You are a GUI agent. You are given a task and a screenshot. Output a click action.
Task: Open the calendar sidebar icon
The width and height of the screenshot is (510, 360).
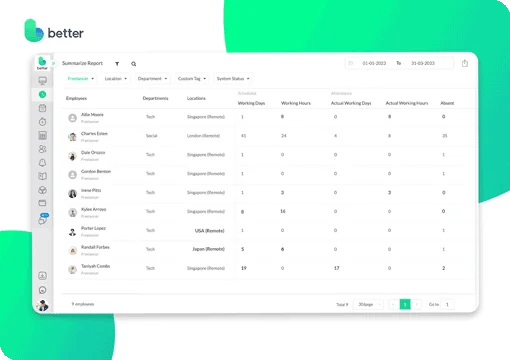42,108
